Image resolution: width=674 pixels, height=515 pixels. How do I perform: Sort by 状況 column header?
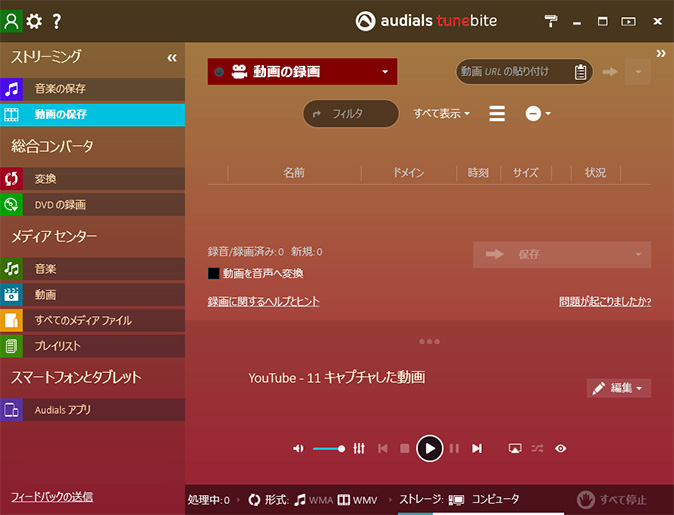(x=595, y=173)
